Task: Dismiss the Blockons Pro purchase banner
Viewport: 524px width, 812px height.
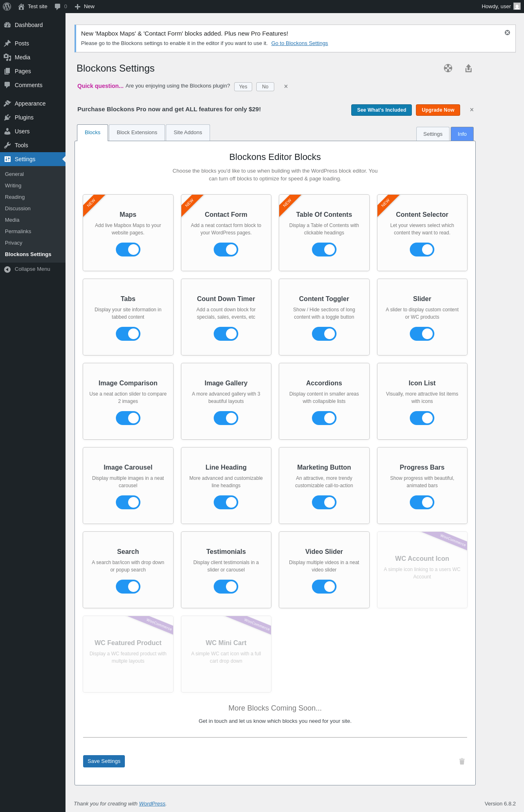Action: 472,110
